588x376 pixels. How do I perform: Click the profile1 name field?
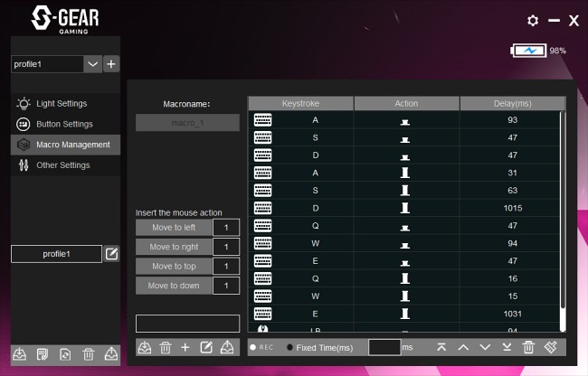point(56,254)
